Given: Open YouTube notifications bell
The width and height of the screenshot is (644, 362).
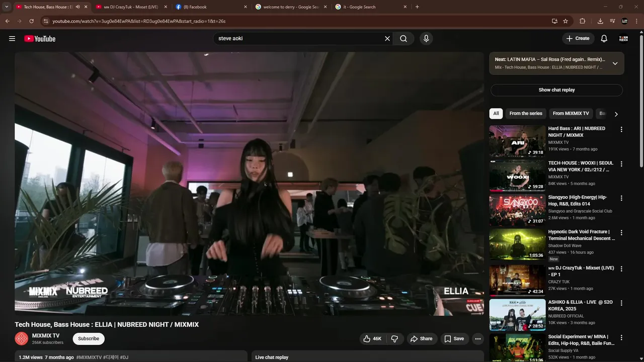Looking at the screenshot, I should (604, 39).
